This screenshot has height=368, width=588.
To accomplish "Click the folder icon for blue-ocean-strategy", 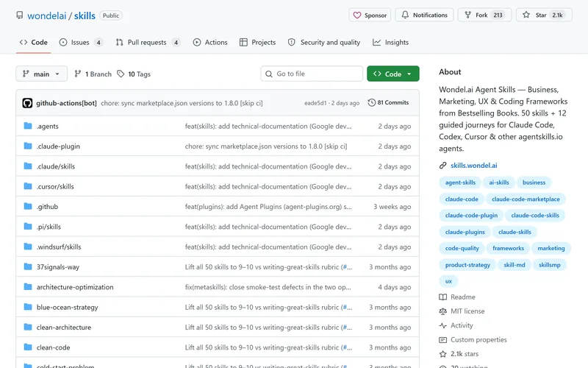I will (x=28, y=307).
